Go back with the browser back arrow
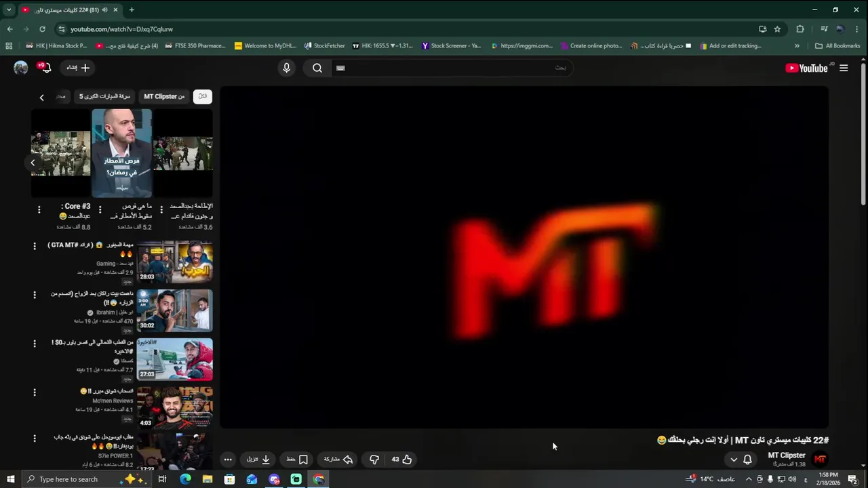 [x=9, y=29]
